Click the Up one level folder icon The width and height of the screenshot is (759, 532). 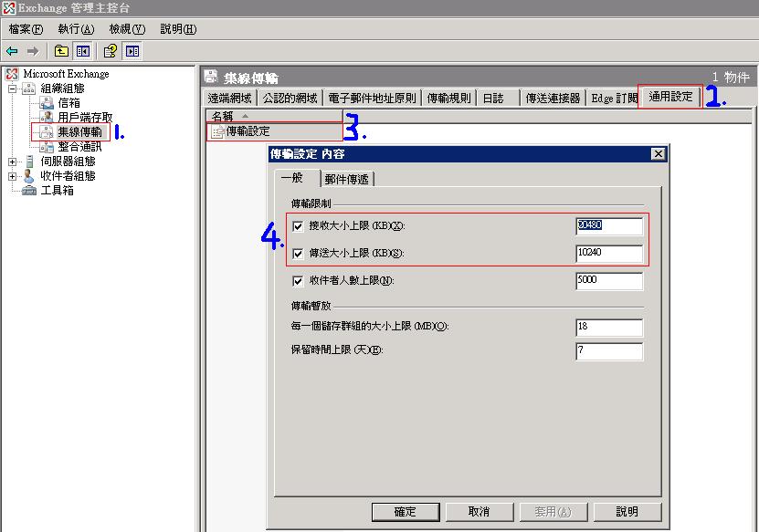point(61,51)
